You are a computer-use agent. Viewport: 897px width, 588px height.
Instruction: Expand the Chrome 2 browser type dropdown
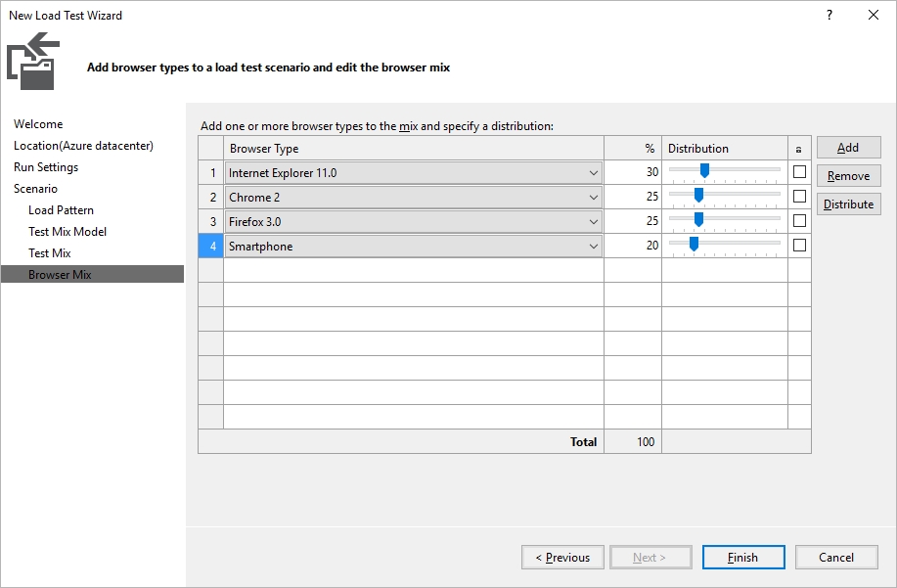click(x=593, y=198)
